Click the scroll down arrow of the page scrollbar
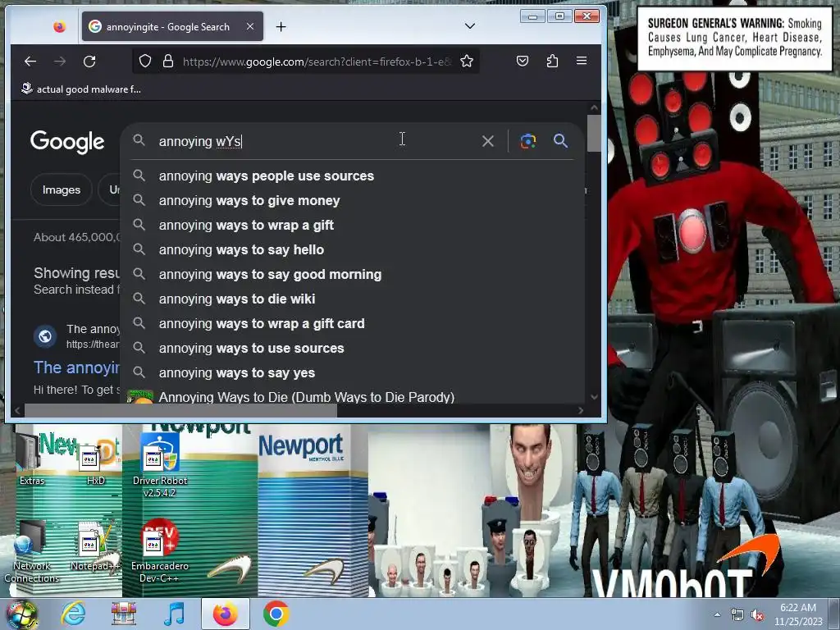Viewport: 840px width, 630px height. pyautogui.click(x=594, y=397)
